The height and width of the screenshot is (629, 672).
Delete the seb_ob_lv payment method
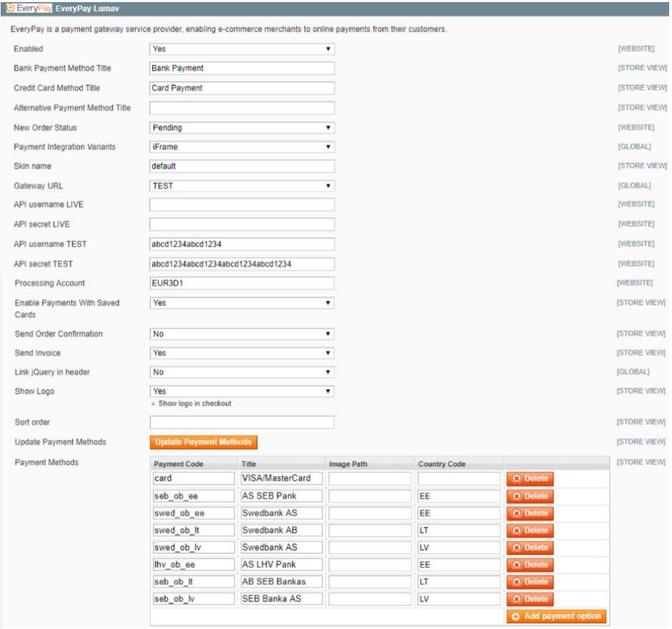click(x=530, y=599)
